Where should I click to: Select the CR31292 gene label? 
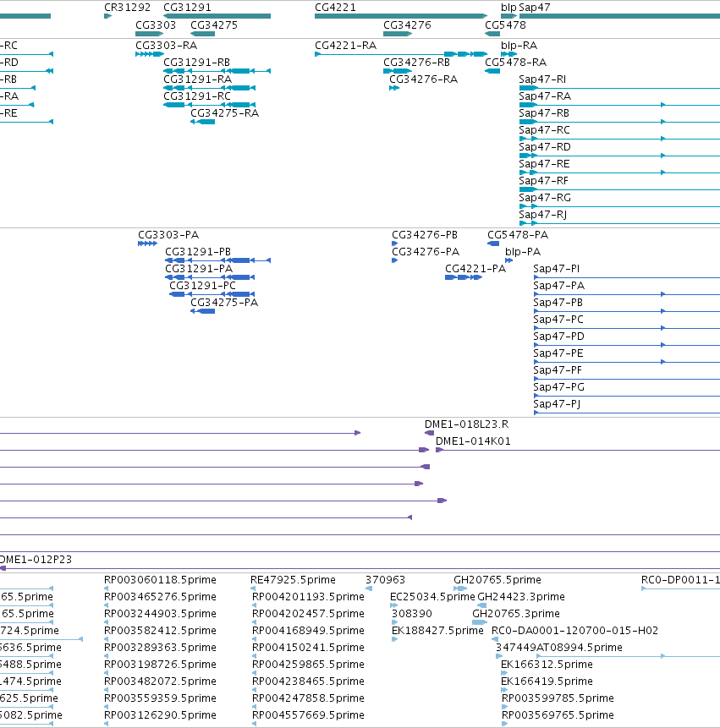point(127,8)
